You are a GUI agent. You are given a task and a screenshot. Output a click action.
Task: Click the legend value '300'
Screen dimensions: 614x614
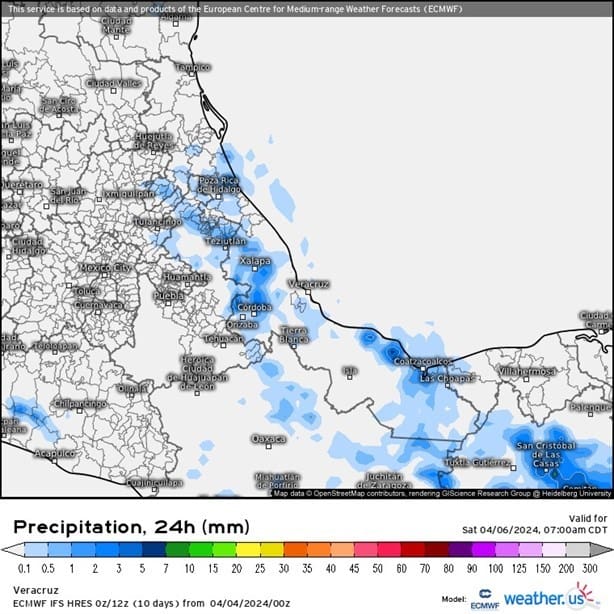coord(590,568)
